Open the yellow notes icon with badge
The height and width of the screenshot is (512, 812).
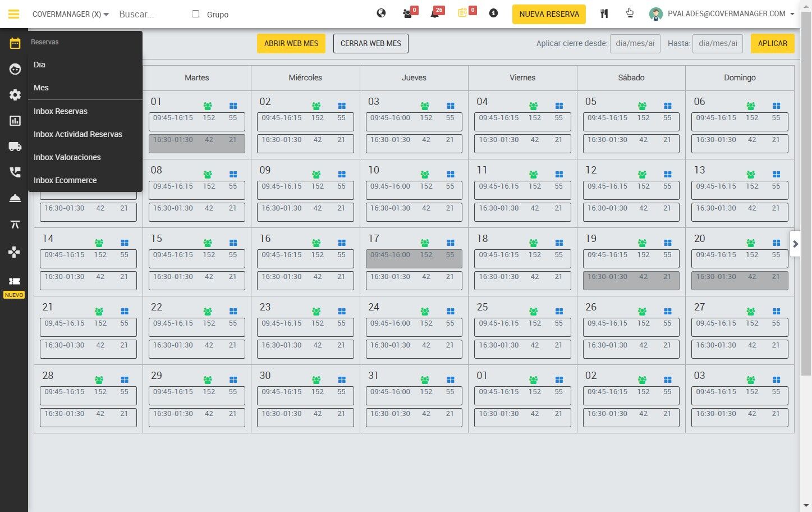462,13
